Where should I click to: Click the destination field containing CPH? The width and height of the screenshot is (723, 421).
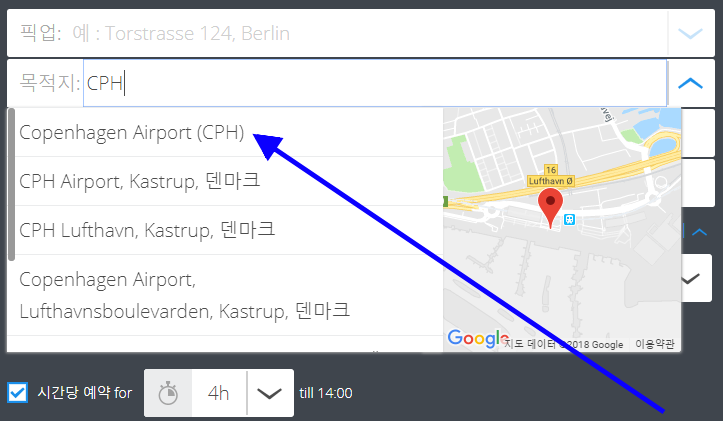pos(375,83)
